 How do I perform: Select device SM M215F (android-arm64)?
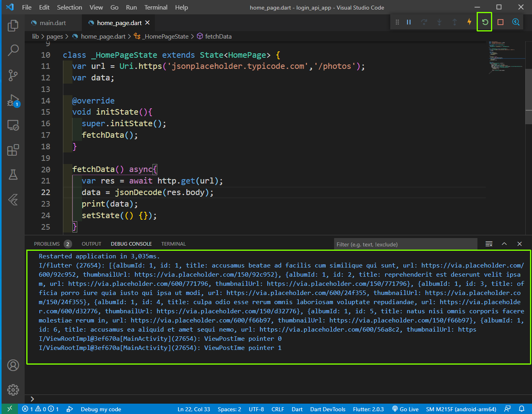(461, 409)
